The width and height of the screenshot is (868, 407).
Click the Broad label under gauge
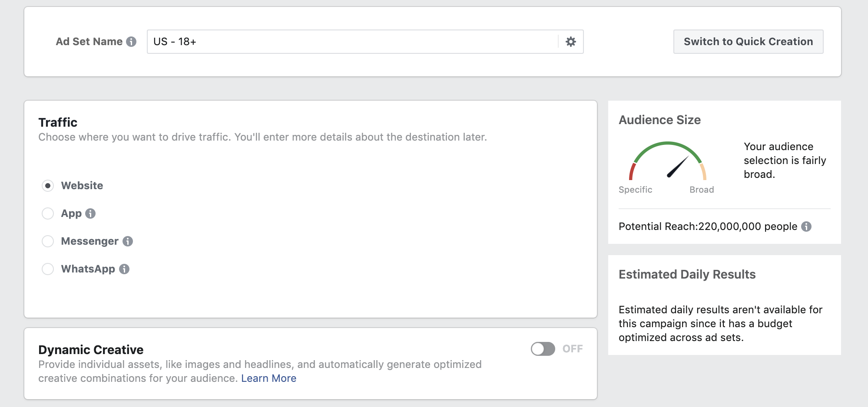702,190
